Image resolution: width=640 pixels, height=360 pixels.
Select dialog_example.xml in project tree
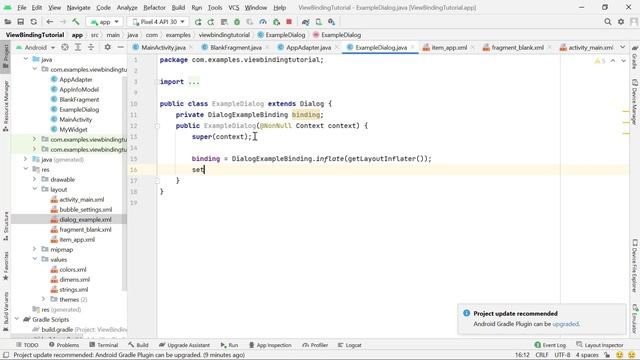(85, 220)
